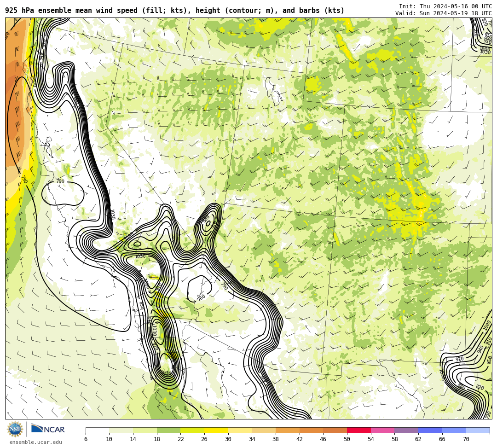The image size is (497, 448).
Task: Click the plot title '925 hPa ensemble mean wind speed'
Action: [x=71, y=11]
